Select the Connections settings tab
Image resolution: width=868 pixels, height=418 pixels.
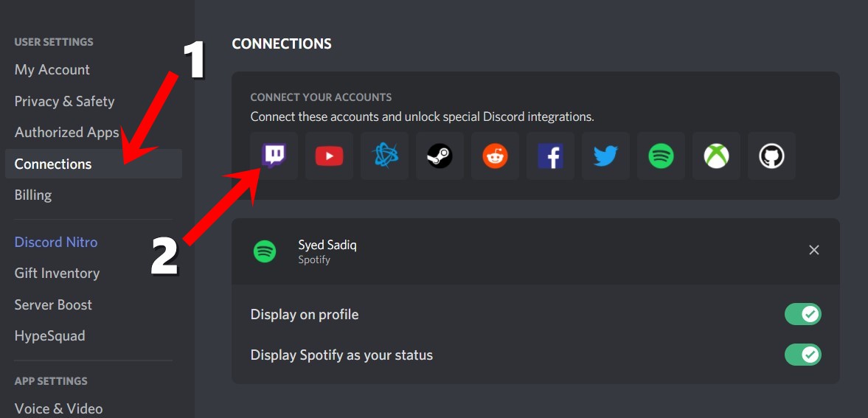tap(94, 164)
